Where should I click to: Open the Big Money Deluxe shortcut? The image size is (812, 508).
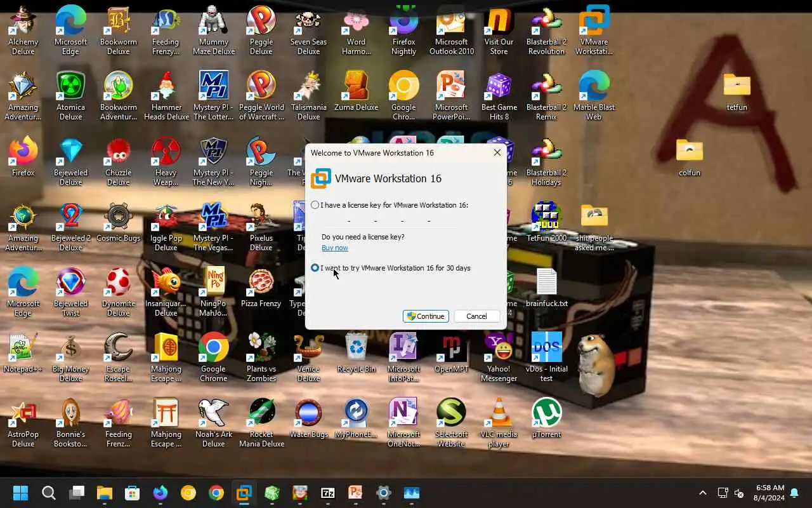(70, 358)
